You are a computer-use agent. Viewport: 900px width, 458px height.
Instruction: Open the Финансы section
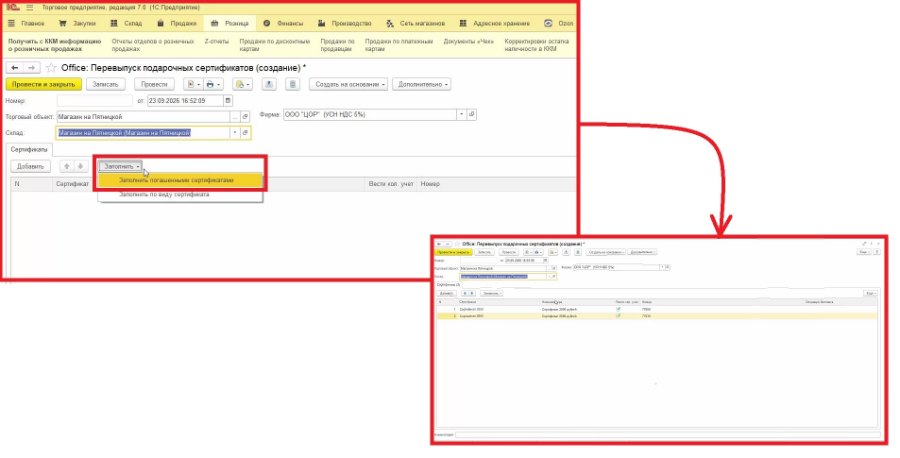(283, 24)
